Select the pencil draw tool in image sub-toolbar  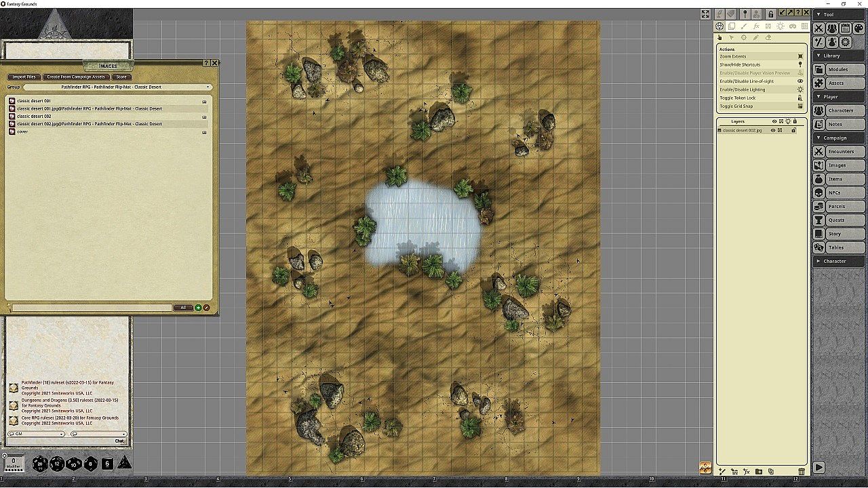(756, 38)
